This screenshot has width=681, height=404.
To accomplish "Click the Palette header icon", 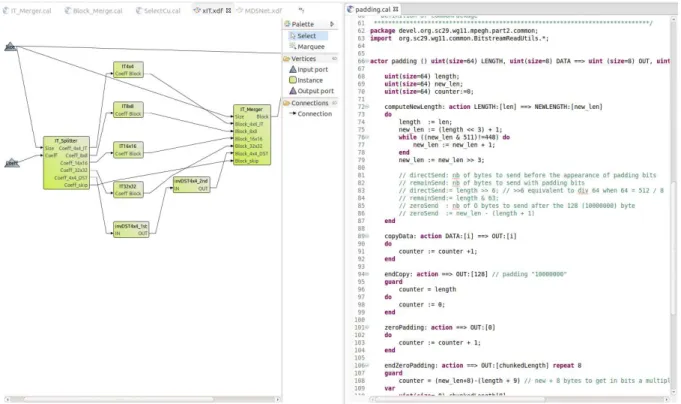I will pos(287,24).
